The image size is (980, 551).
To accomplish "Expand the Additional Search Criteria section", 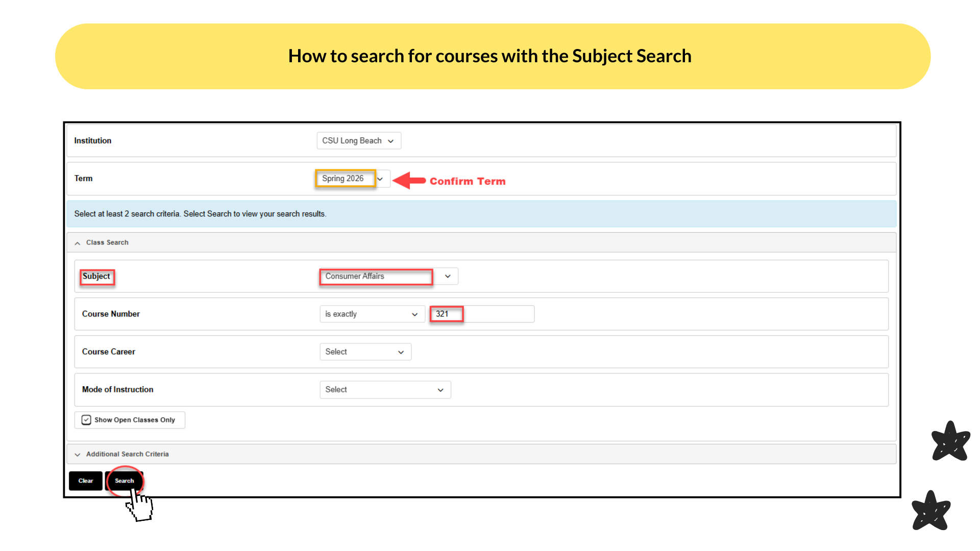I will pos(127,454).
